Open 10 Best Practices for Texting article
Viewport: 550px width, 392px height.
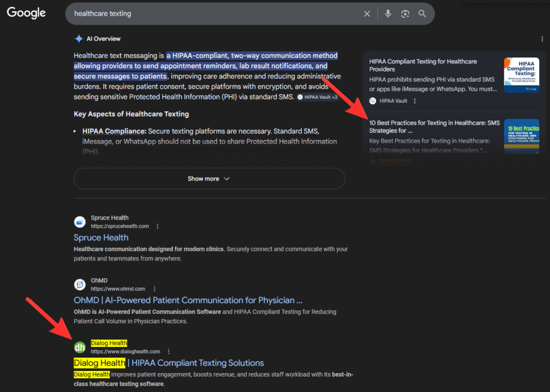pos(434,127)
